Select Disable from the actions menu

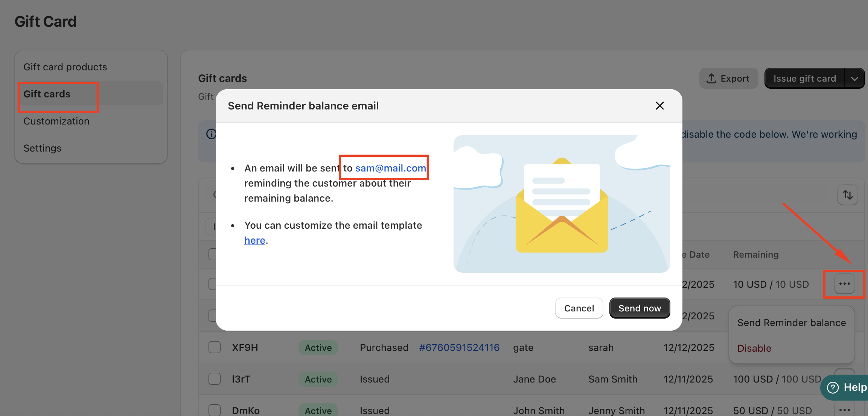[754, 348]
